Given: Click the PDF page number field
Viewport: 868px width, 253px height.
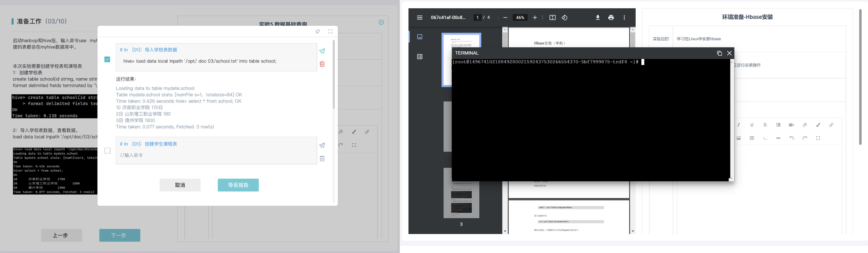Looking at the screenshot, I should pos(477,17).
